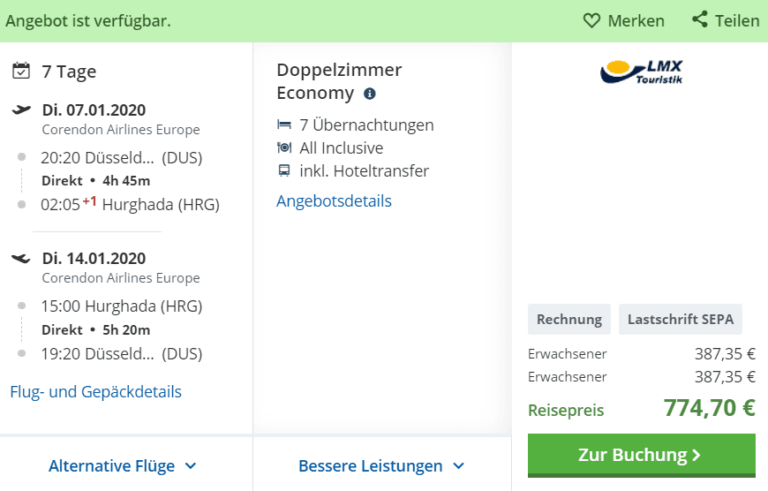Click the 19:20 Düsseldorf arrival entry
Image resolution: width=768 pixels, height=491 pixels.
tap(121, 354)
